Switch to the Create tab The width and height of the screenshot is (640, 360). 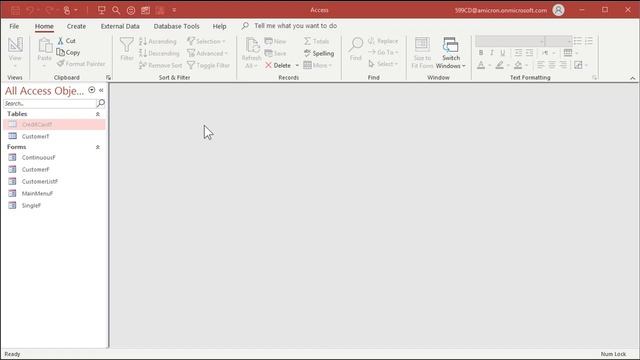pyautogui.click(x=76, y=26)
